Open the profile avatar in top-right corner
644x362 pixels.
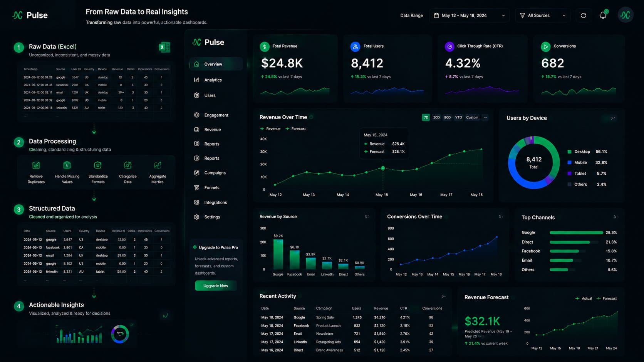[626, 15]
